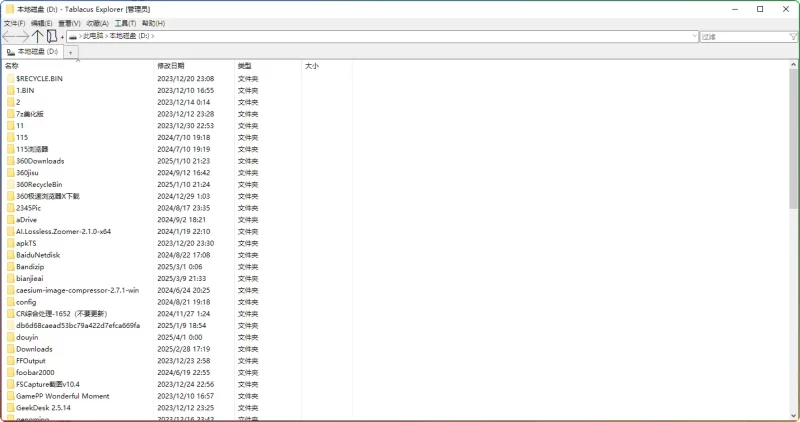Expand the arrow after 此电脑 in the path
This screenshot has width=800, height=422.
[106, 36]
